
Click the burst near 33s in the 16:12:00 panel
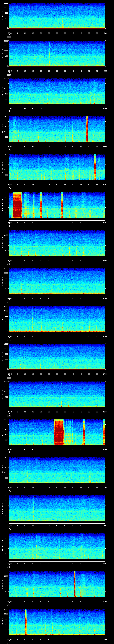tap(62, 205)
